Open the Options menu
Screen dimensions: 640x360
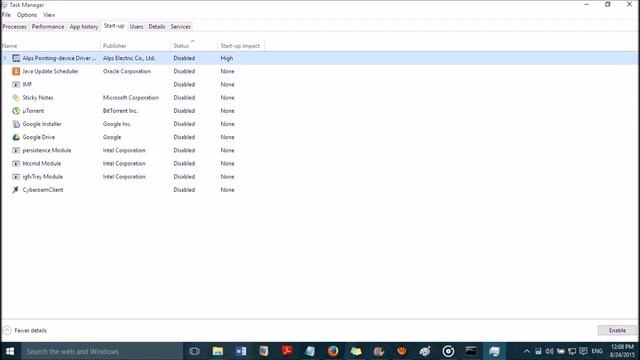point(27,15)
